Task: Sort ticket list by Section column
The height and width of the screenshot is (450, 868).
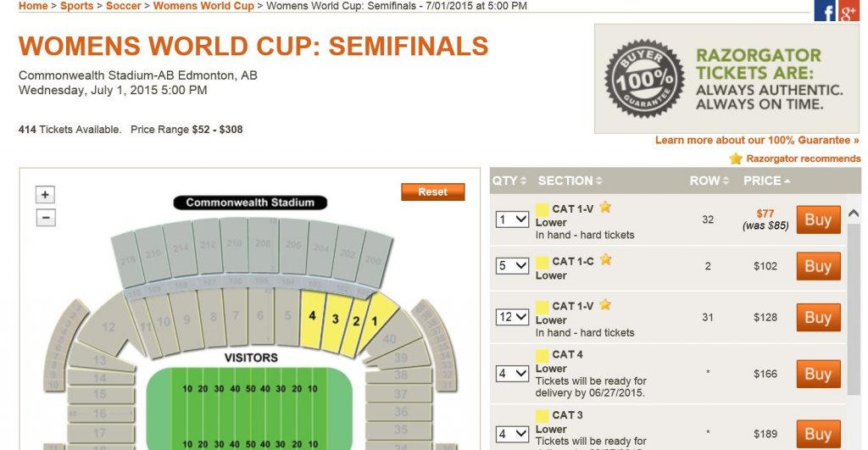Action: [570, 181]
